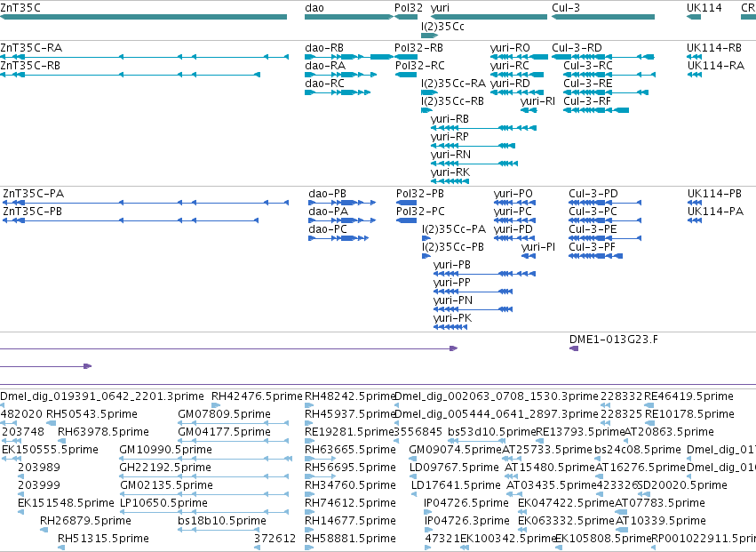Click yuri-PO protein label
The height and width of the screenshot is (552, 756).
point(513,194)
